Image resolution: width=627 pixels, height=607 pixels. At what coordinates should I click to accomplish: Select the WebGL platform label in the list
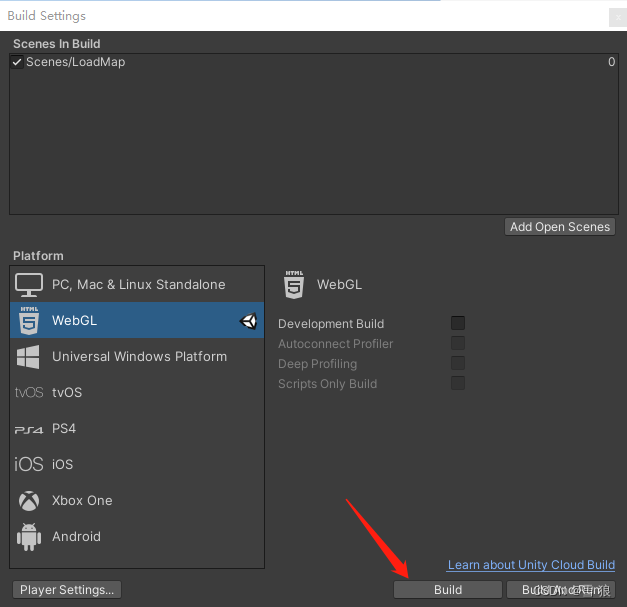[x=74, y=321]
